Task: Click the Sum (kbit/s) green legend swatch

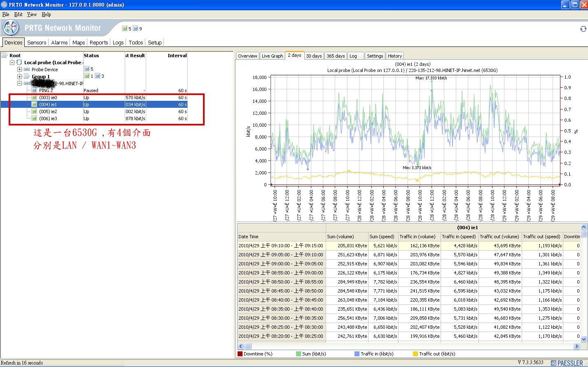Action: click(299, 354)
